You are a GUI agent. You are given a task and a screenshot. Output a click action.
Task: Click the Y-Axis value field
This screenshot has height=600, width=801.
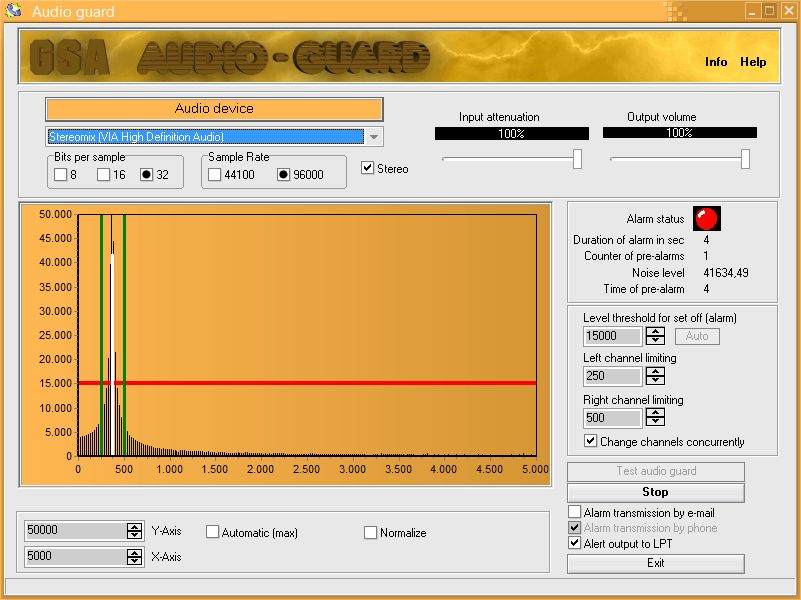point(75,530)
